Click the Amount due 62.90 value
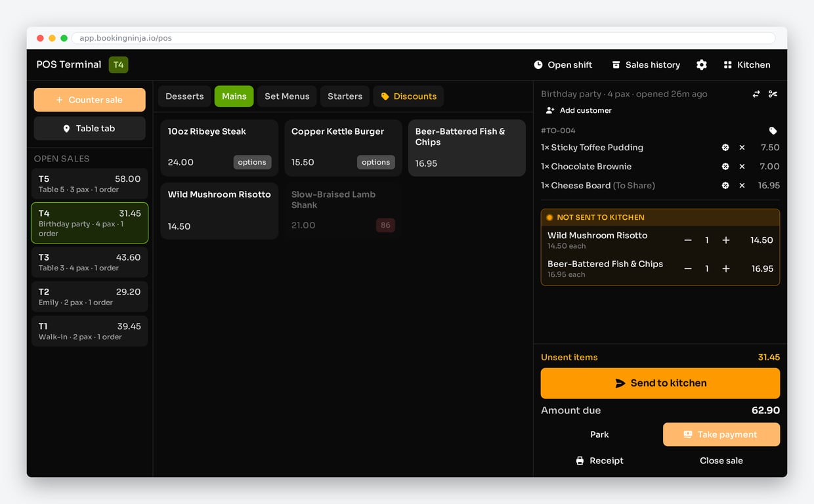 pos(765,411)
